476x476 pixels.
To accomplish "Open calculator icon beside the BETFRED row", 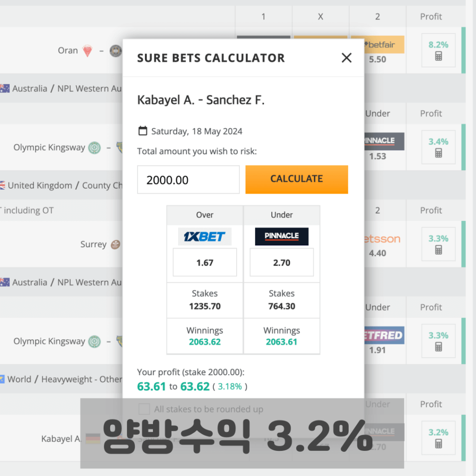I will click(x=438, y=347).
